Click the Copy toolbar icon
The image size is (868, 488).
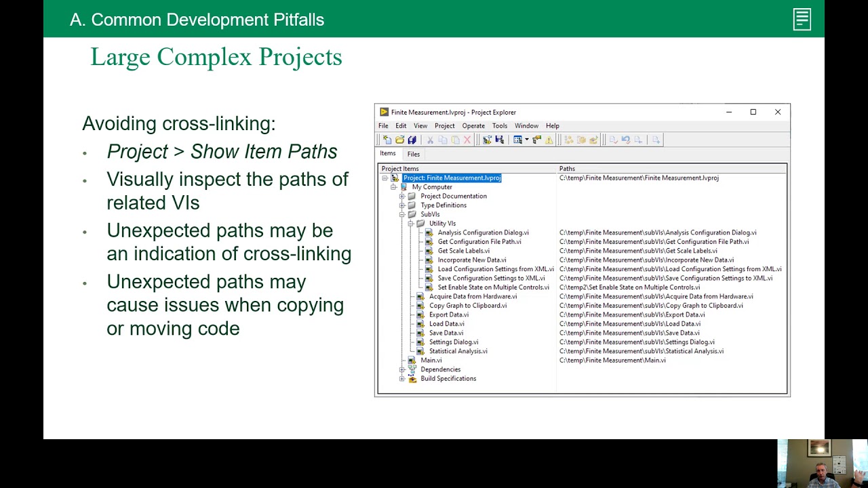tap(443, 140)
